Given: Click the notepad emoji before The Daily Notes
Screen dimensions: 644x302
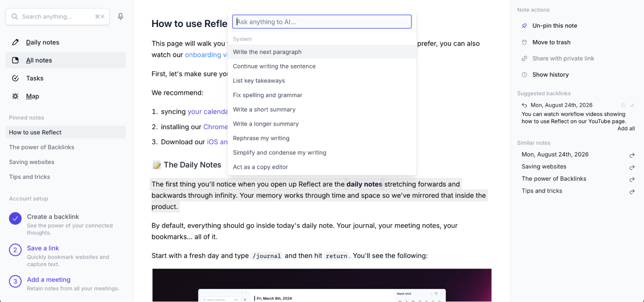Looking at the screenshot, I should 157,165.
